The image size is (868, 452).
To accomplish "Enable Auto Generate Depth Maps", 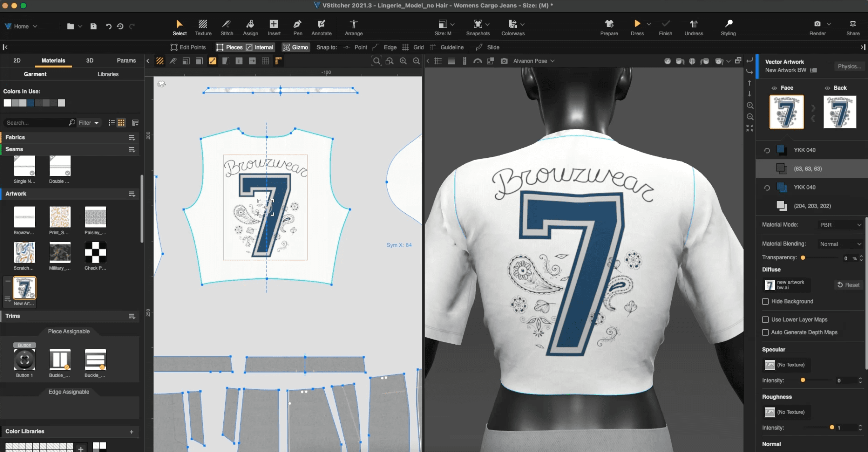I will [x=765, y=332].
